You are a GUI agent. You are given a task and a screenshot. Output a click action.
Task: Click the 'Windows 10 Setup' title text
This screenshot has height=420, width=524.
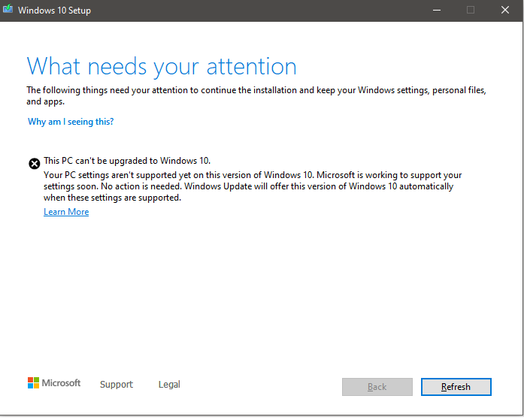tap(54, 11)
